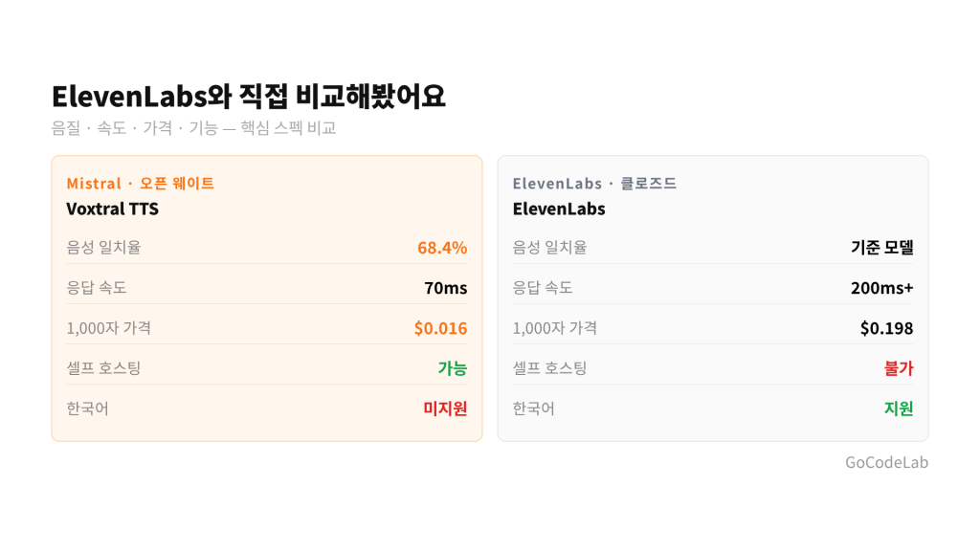Select the 70ms response speed value
The width and height of the screenshot is (980, 551).
446,288
